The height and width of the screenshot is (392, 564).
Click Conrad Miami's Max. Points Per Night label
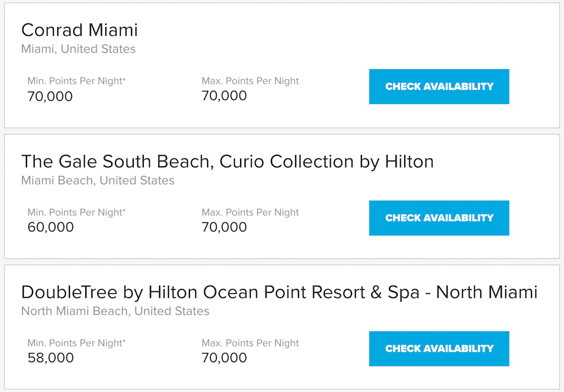pos(250,81)
